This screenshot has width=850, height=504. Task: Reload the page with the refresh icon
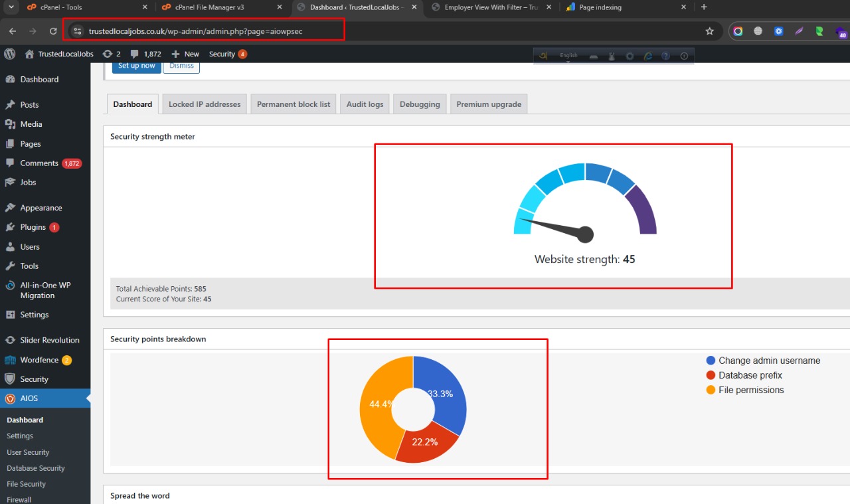pos(53,31)
